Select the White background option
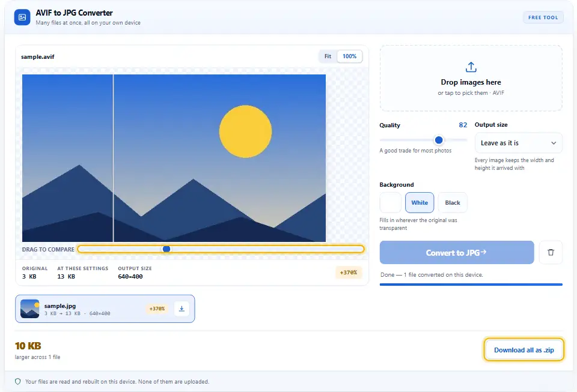This screenshot has width=577, height=392. click(420, 202)
